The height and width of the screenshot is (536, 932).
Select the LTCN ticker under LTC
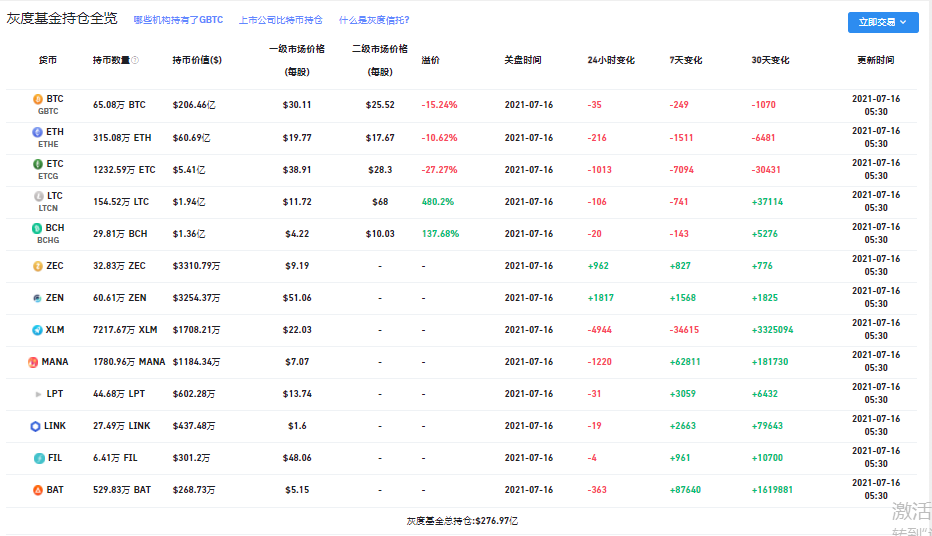[48, 209]
